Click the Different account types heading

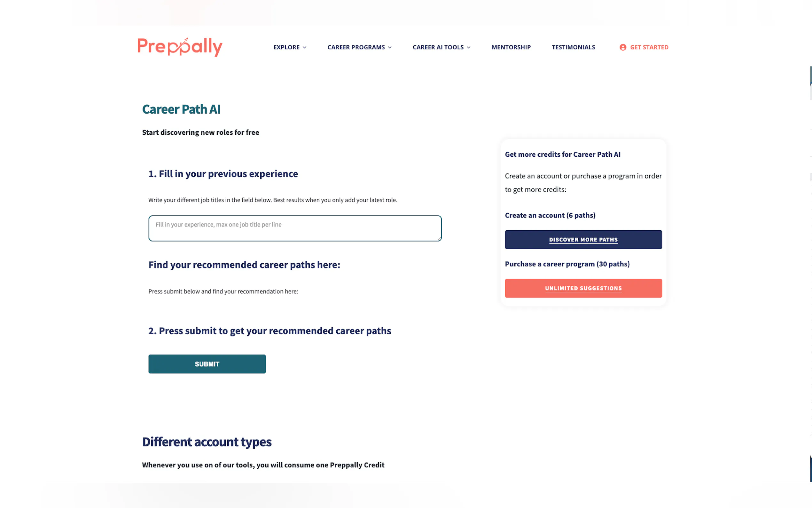(207, 442)
